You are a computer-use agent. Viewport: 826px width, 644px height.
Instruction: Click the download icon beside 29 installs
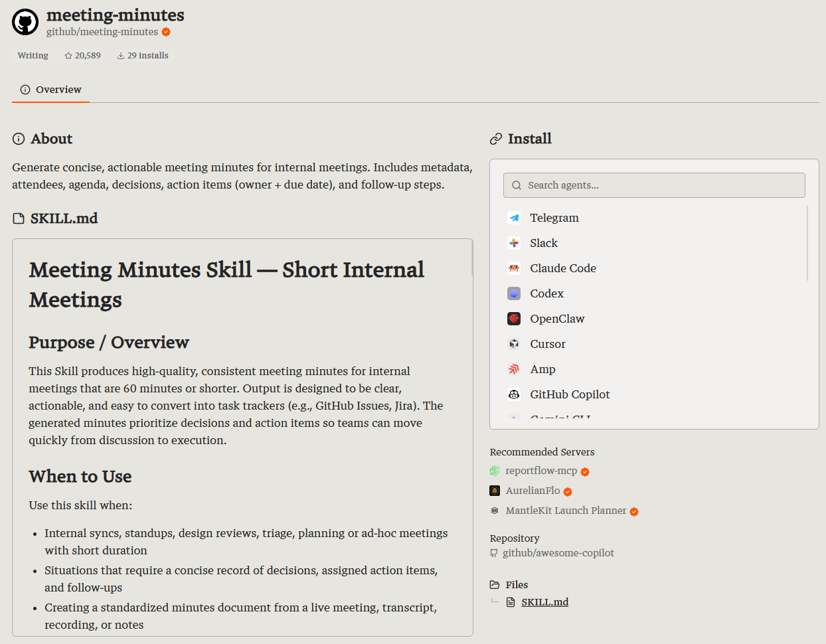coord(121,56)
